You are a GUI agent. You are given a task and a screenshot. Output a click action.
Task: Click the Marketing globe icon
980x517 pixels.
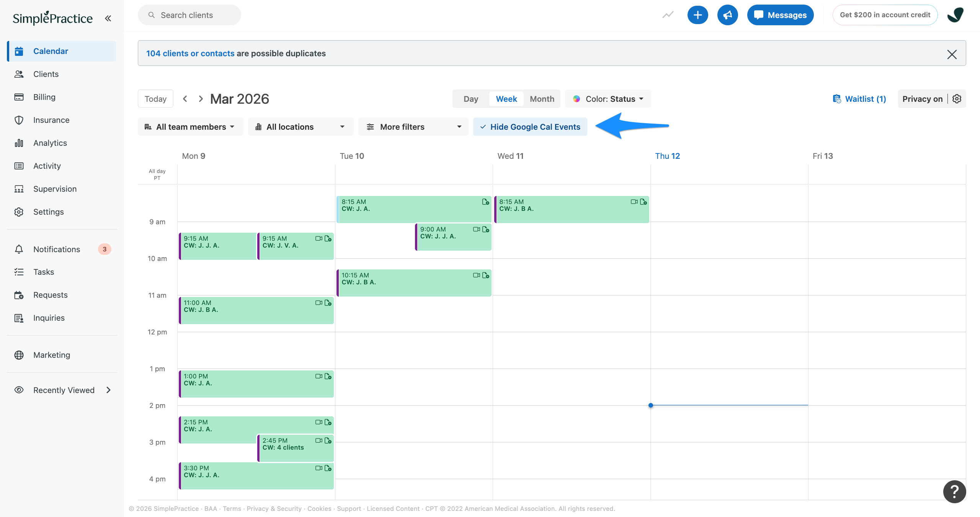(x=19, y=355)
